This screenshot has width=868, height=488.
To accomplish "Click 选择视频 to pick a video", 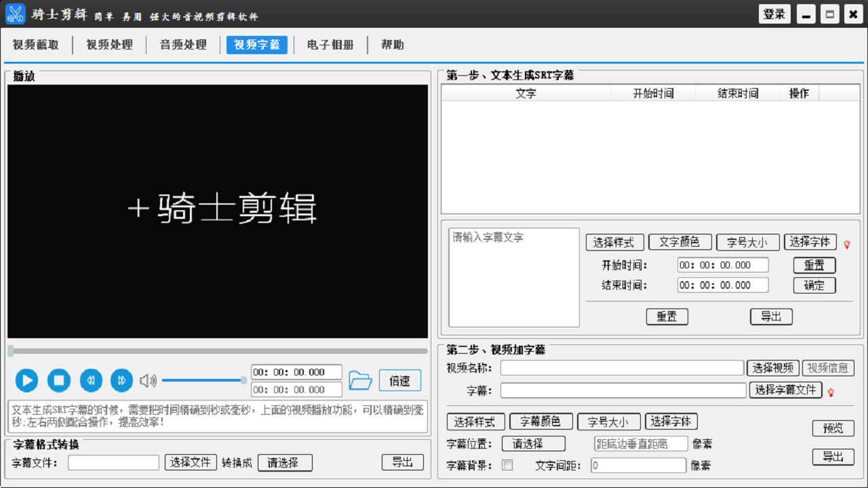I will pos(774,367).
